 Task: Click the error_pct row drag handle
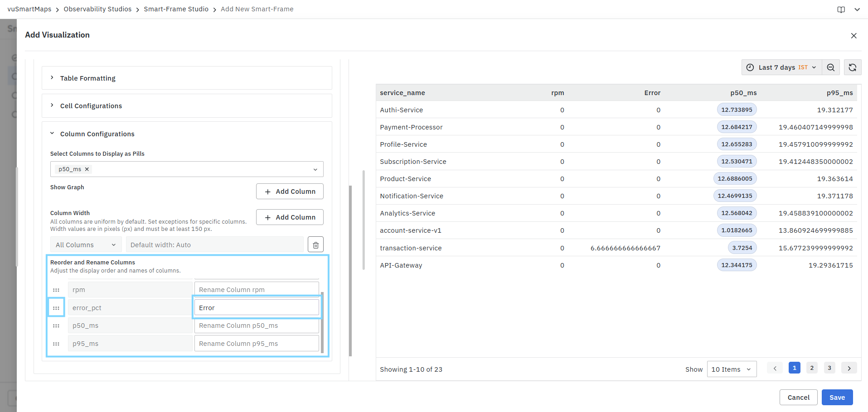56,308
